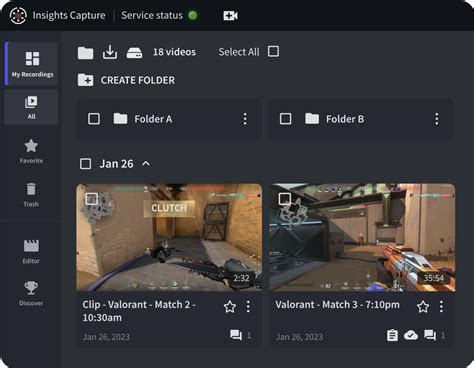Select the All videos sidebar tab
Image resolution: width=474 pixels, height=368 pixels.
click(31, 107)
